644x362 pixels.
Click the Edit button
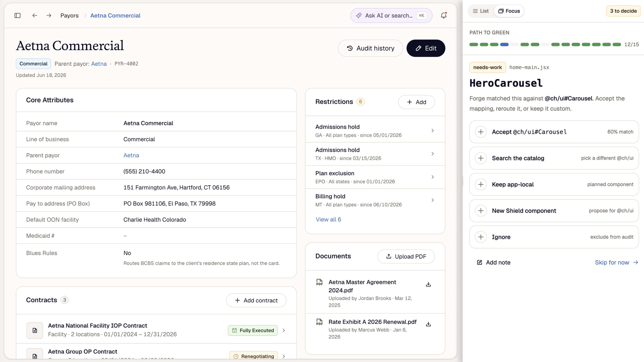click(426, 48)
